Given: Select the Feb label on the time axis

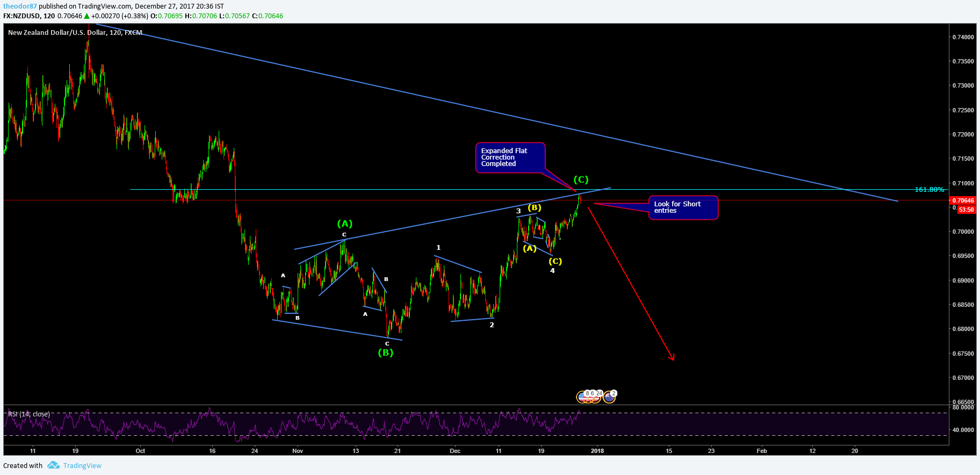Looking at the screenshot, I should (x=762, y=451).
